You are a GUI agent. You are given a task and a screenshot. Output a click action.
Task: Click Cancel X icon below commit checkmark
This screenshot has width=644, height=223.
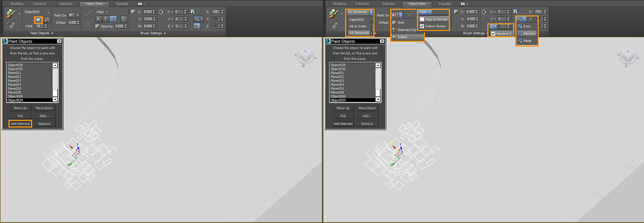(x=88, y=24)
